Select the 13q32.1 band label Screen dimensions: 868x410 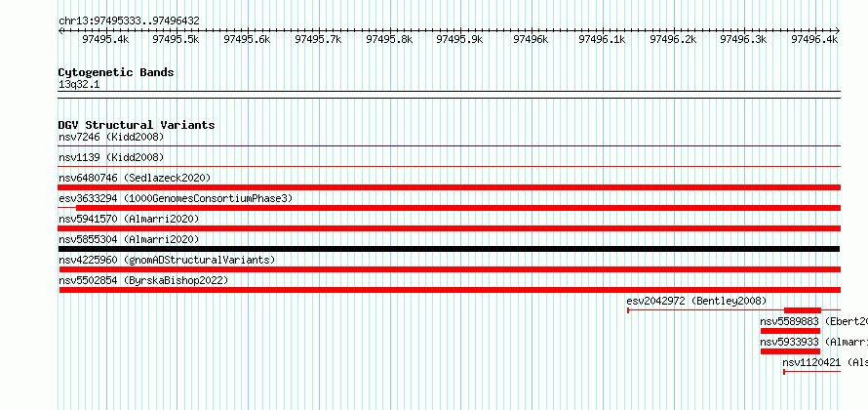(x=79, y=85)
